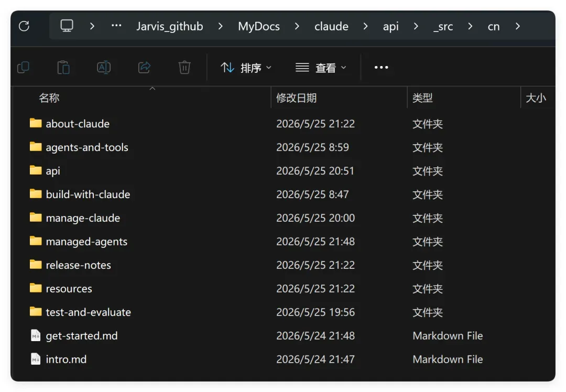The image size is (566, 392).
Task: Select the build-with-claude folder name
Action: coord(88,194)
